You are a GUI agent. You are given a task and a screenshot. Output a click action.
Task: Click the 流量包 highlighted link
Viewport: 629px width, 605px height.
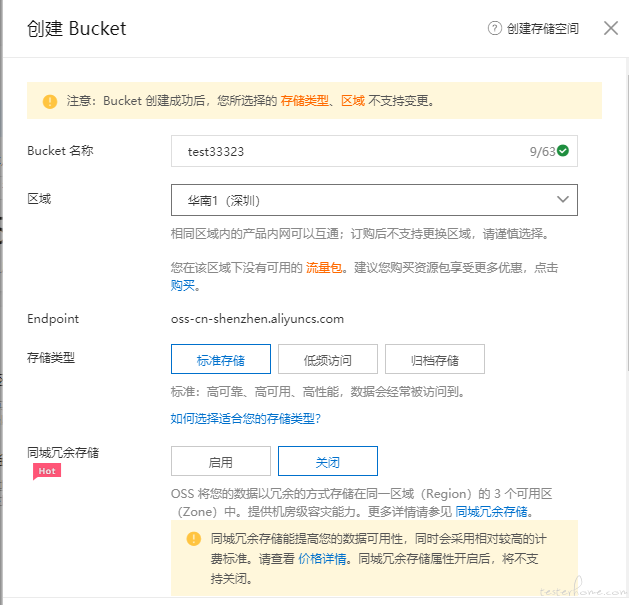click(x=323, y=268)
